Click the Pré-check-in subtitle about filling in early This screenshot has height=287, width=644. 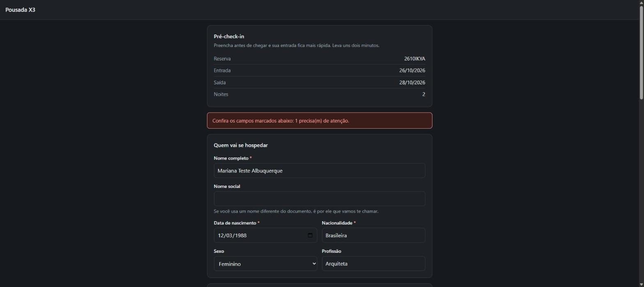(x=297, y=46)
